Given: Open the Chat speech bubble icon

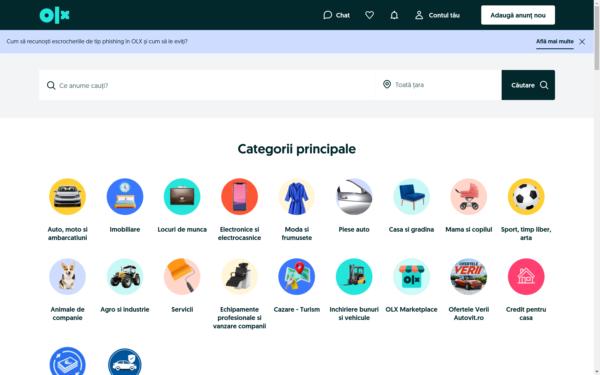Looking at the screenshot, I should [x=327, y=15].
